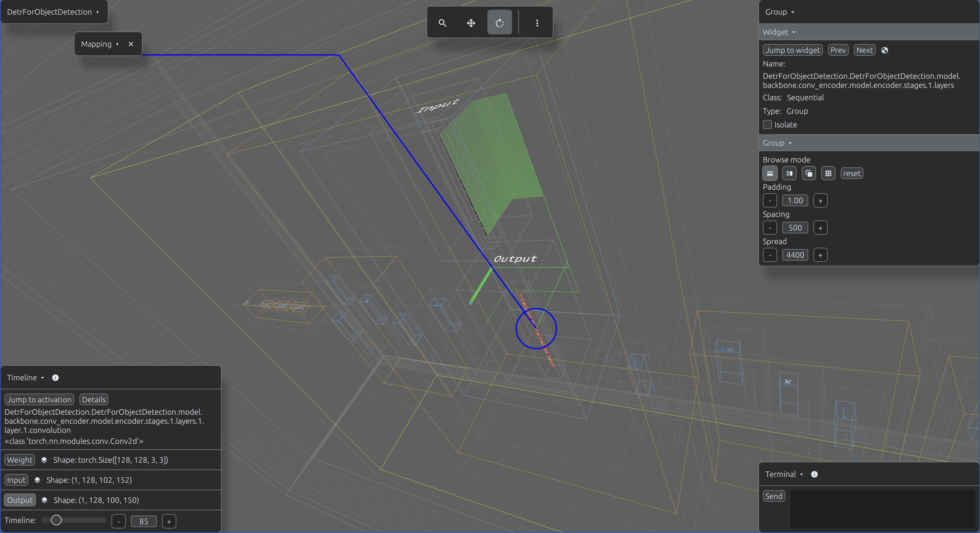This screenshot has width=980, height=533.
Task: Choose grid browse mode icon
Action: click(x=828, y=173)
